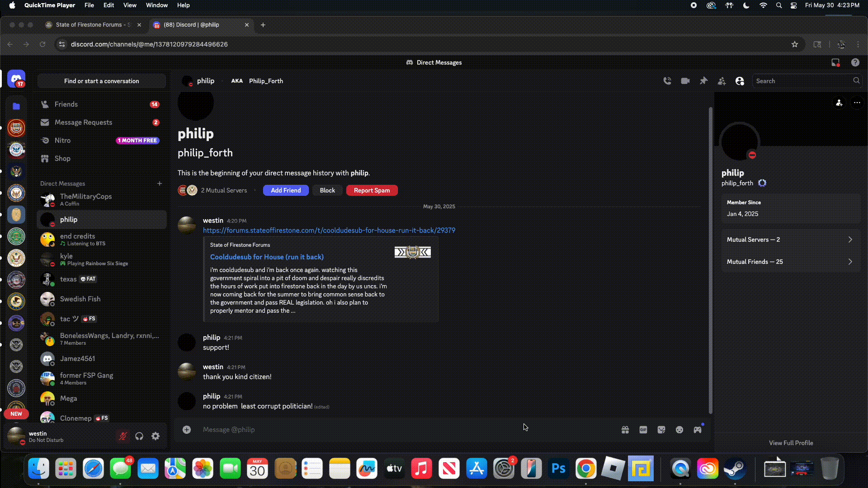This screenshot has width=868, height=488.
Task: Open DM with Swedish Fish
Action: click(101, 299)
